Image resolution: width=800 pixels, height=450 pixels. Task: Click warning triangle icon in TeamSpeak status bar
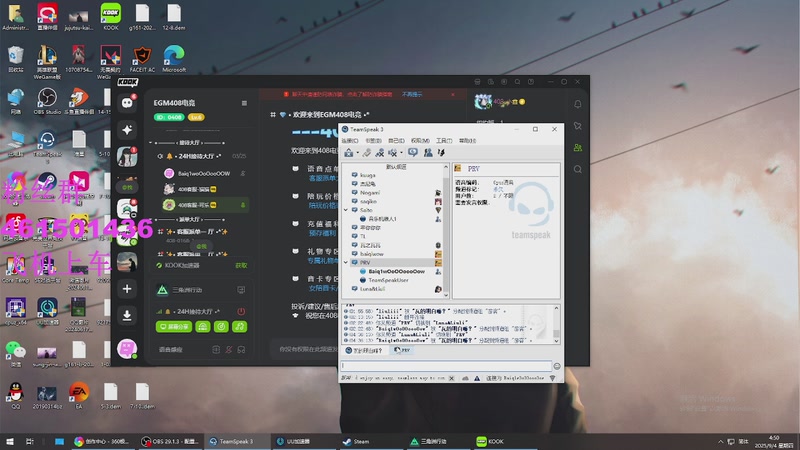click(477, 379)
